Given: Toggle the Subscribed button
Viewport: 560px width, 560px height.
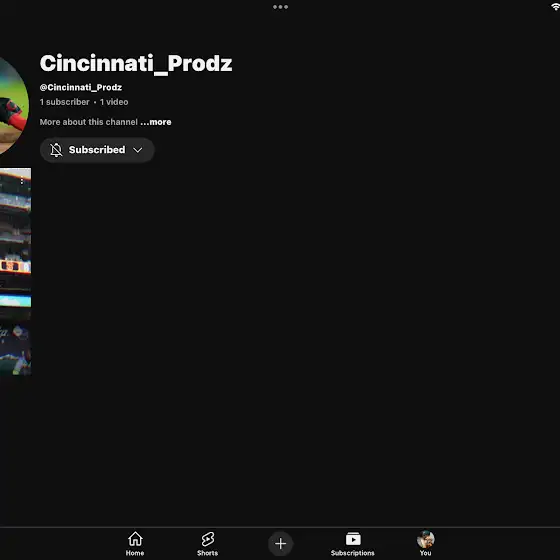Looking at the screenshot, I should pos(97,150).
